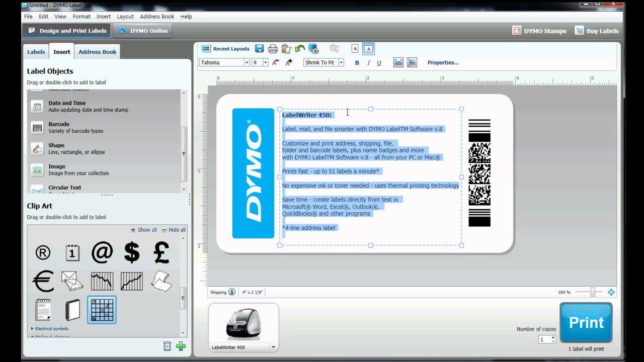Image resolution: width=644 pixels, height=362 pixels.
Task: Select the pound sign clip art
Action: point(161,252)
